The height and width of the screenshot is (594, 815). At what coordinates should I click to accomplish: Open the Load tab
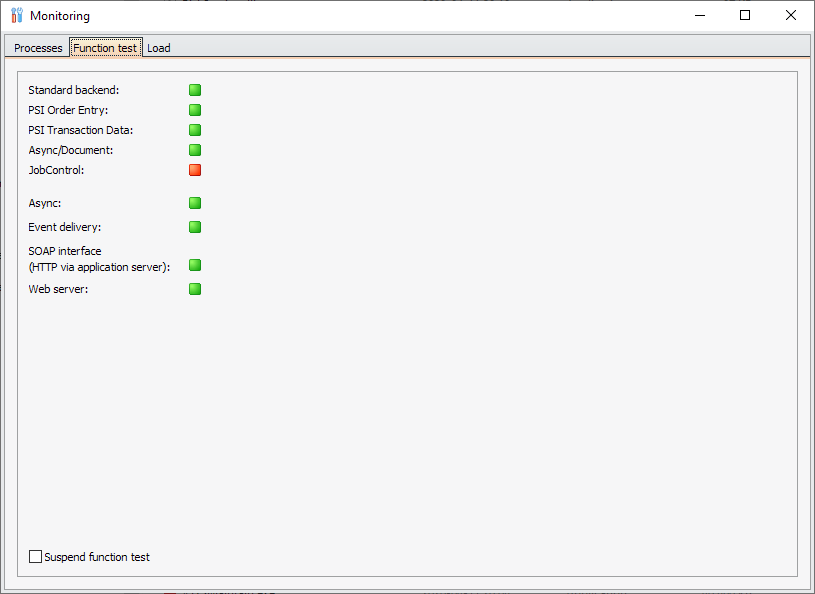click(x=159, y=48)
